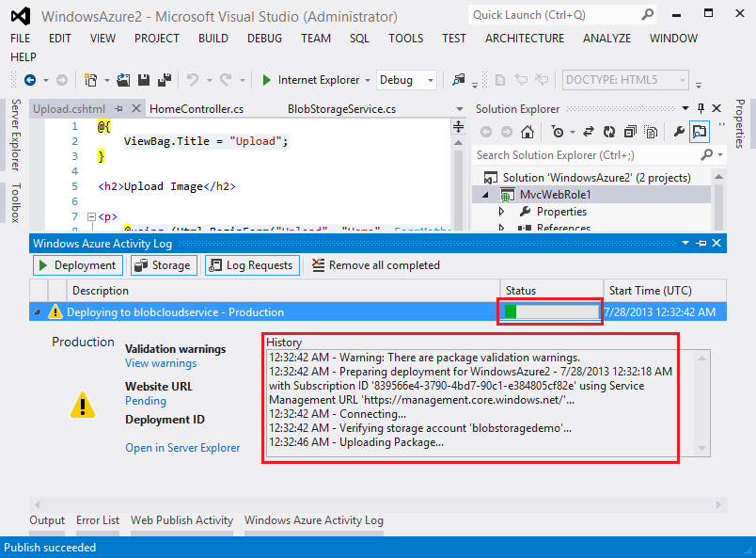The height and width of the screenshot is (558, 756).
Task: Click the View warnings link
Action: (x=161, y=363)
